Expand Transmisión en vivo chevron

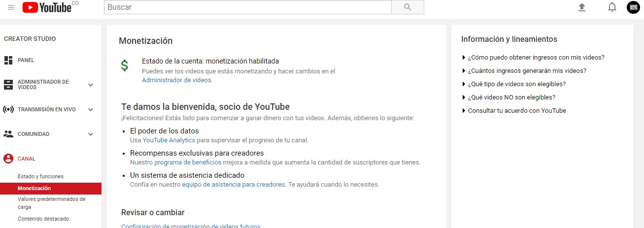(91, 109)
